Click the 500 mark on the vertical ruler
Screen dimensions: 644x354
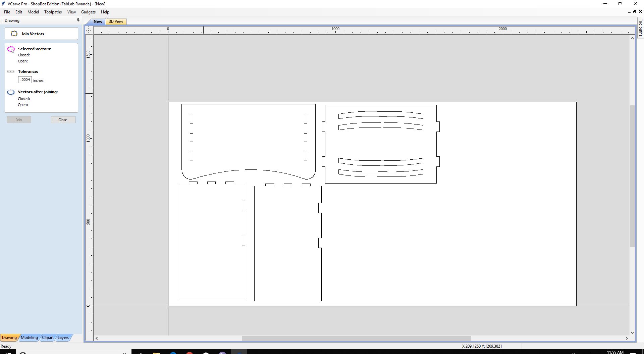(88, 222)
